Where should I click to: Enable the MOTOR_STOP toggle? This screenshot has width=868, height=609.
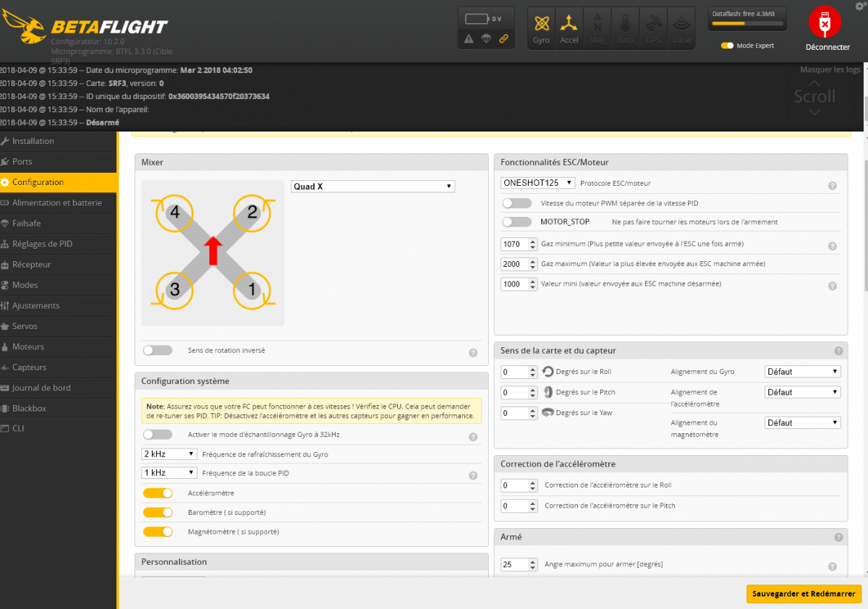516,222
